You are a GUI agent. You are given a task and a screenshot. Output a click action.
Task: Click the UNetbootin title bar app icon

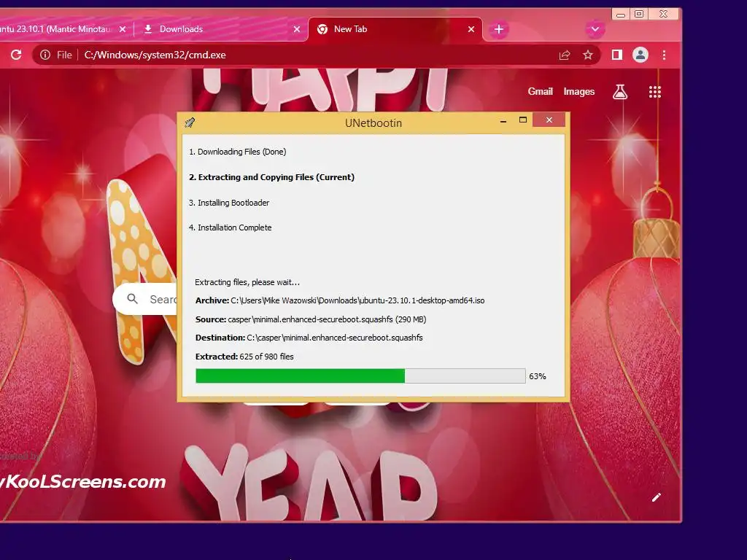click(190, 122)
